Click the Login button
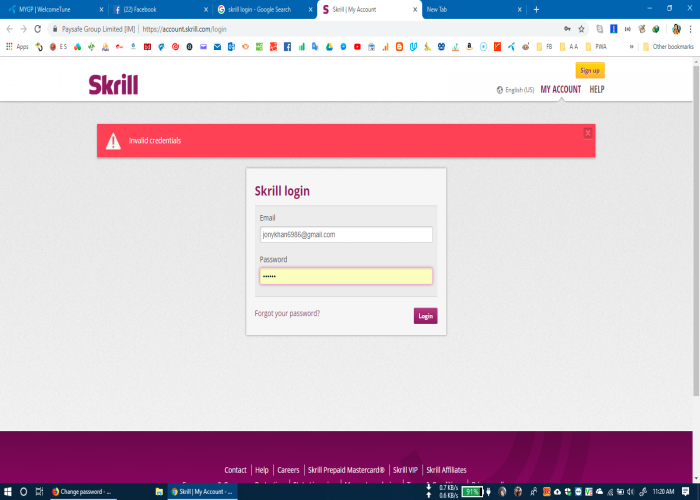 click(x=425, y=316)
